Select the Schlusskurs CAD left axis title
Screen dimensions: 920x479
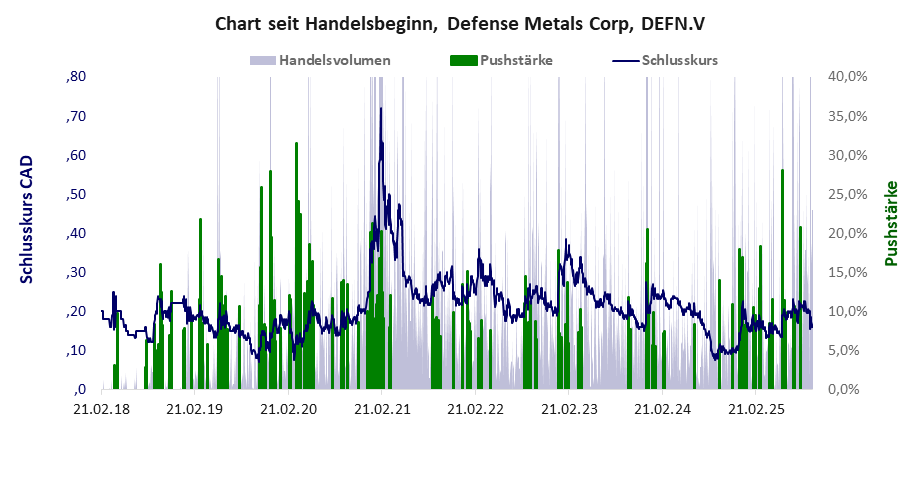pos(27,219)
